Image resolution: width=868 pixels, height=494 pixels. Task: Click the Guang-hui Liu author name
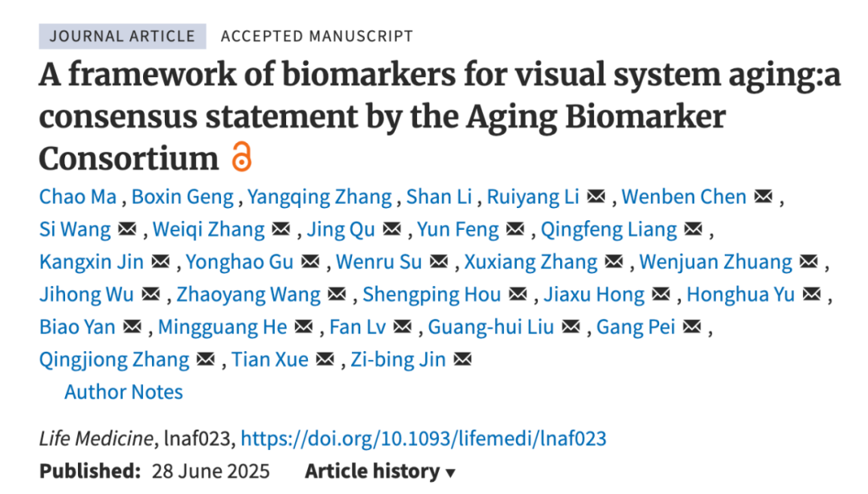491,327
